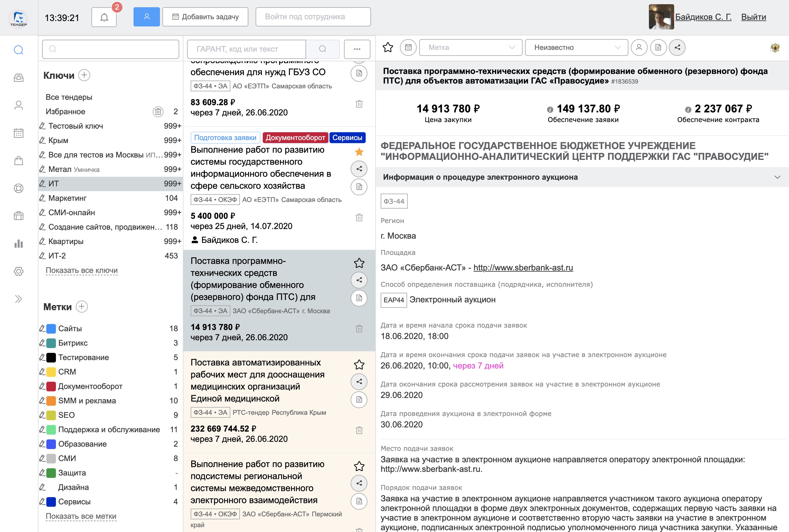Star the Поставка автоматизированных рабочих мест card
Image resolution: width=789 pixels, height=532 pixels.
click(x=359, y=365)
